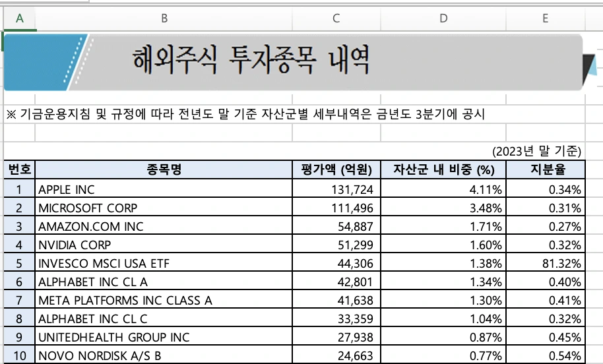This screenshot has height=364, width=603.
Task: Select the 81.32% ownership cell
Action: click(546, 262)
